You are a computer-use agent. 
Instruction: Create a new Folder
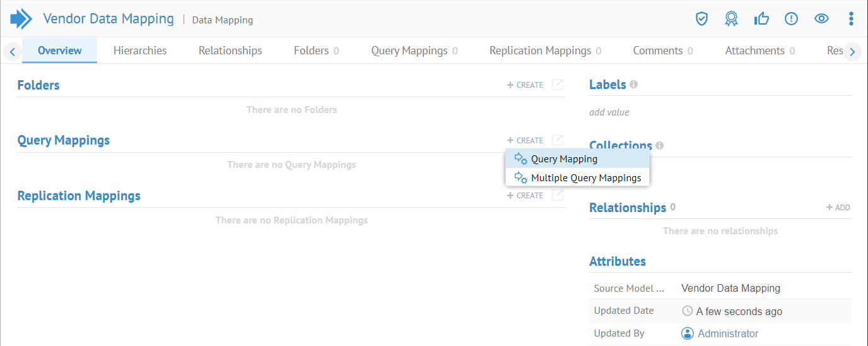pyautogui.click(x=525, y=85)
